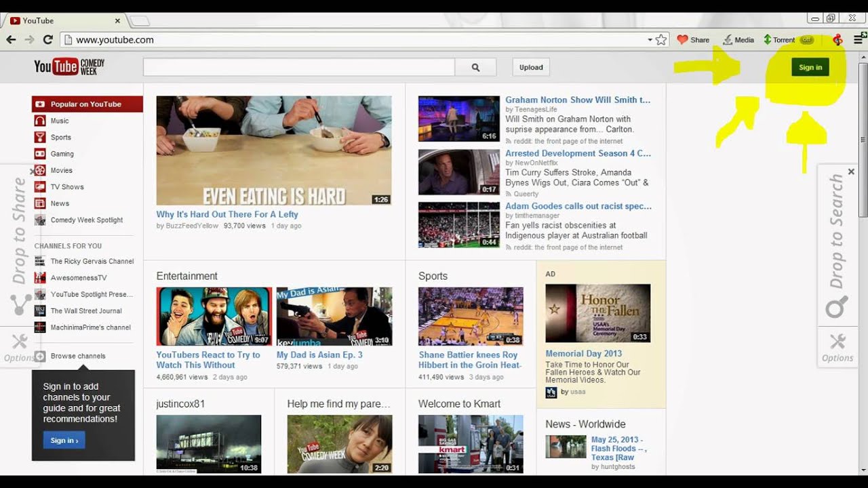Click the Drop to Search magnifier icon

[x=836, y=308]
